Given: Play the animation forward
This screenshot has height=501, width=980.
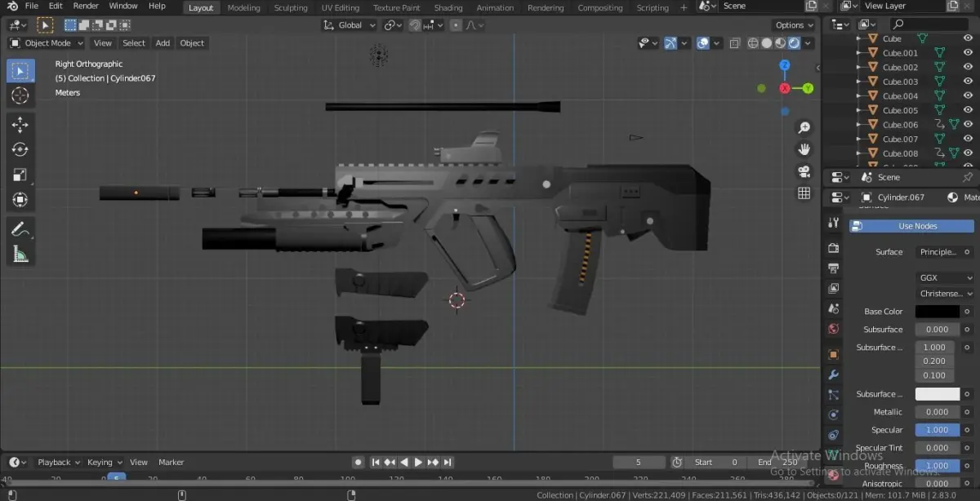Looking at the screenshot, I should (x=418, y=462).
